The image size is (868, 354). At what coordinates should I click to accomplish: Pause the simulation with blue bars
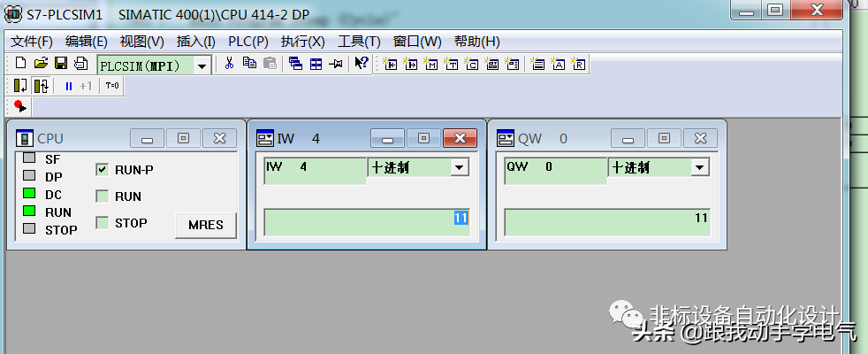[69, 86]
